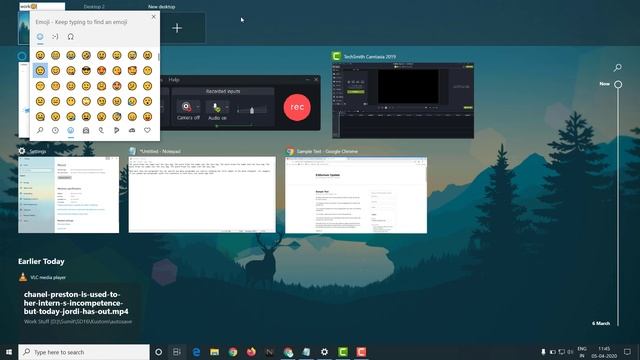
Task: Click VLC media player activity label
Action: 48,278
